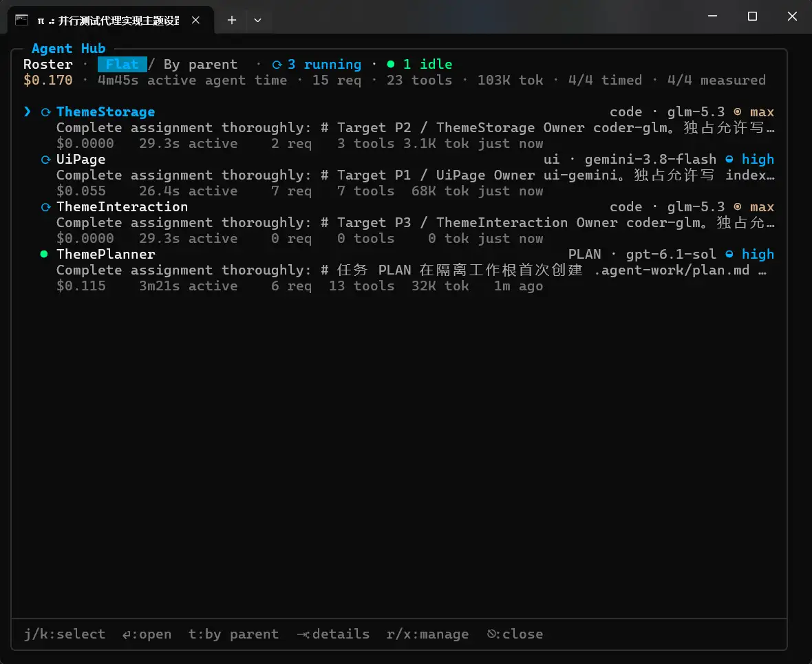The image size is (812, 664).
Task: Click ThemePlanner's '1m ago' timestamp
Action: point(518,286)
